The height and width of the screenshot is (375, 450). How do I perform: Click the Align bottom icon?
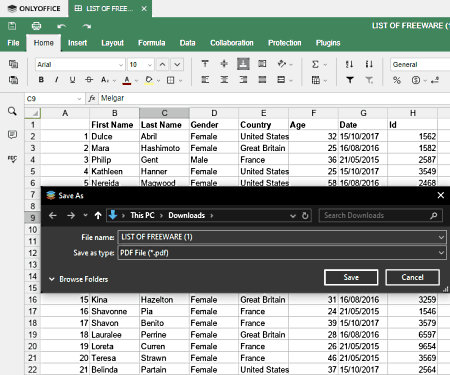coord(243,64)
